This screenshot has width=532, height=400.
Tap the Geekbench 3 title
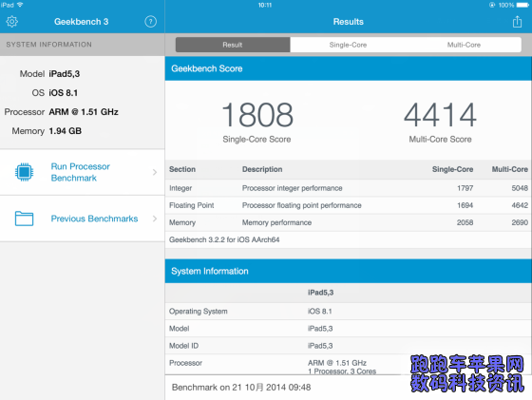(82, 22)
